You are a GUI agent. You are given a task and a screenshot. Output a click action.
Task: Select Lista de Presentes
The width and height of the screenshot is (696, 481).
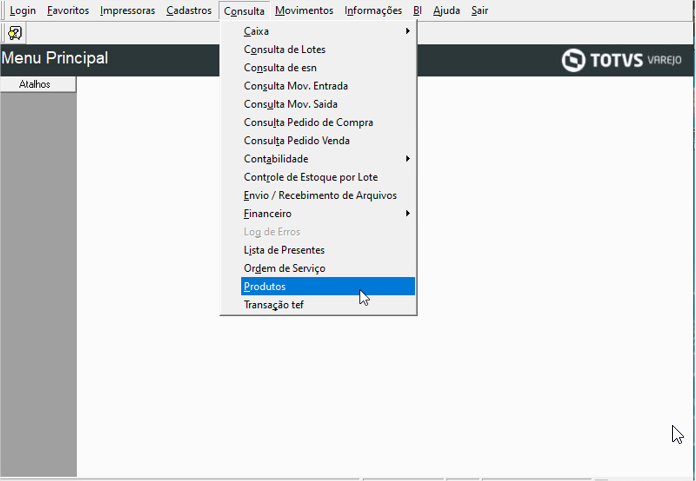(328, 250)
